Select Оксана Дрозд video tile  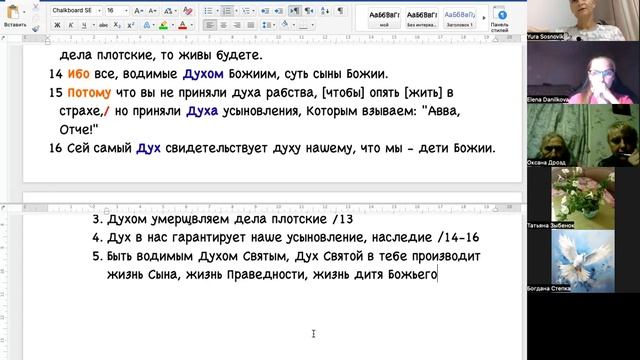click(583, 135)
